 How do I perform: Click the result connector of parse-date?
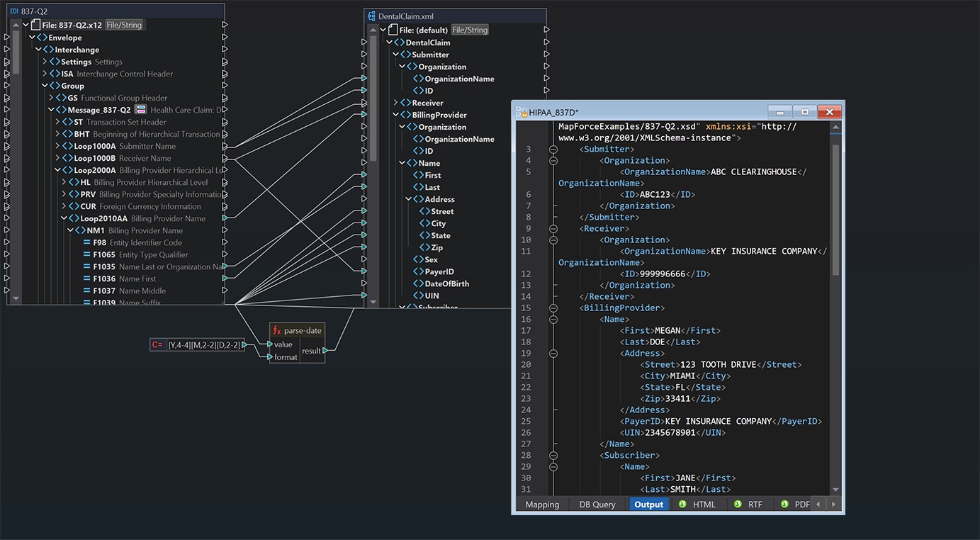click(325, 350)
